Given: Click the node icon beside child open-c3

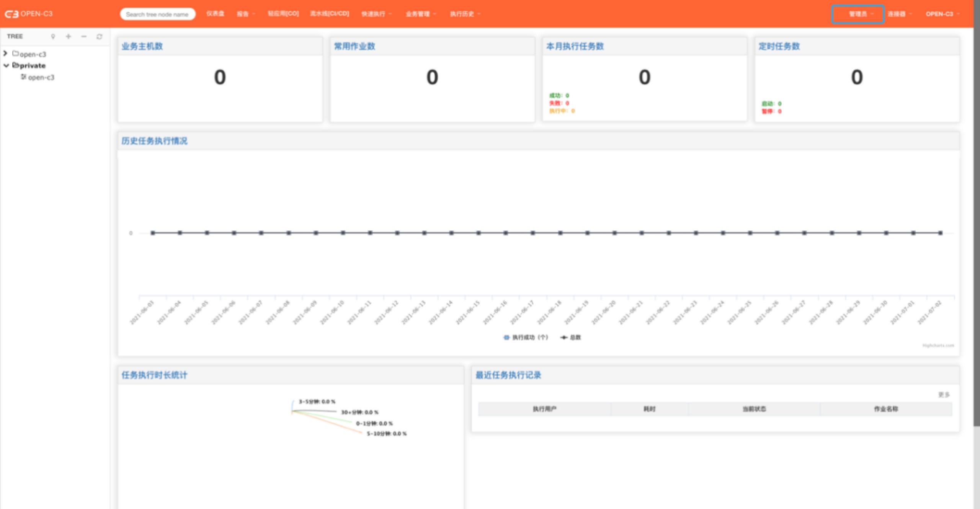Looking at the screenshot, I should pos(24,77).
